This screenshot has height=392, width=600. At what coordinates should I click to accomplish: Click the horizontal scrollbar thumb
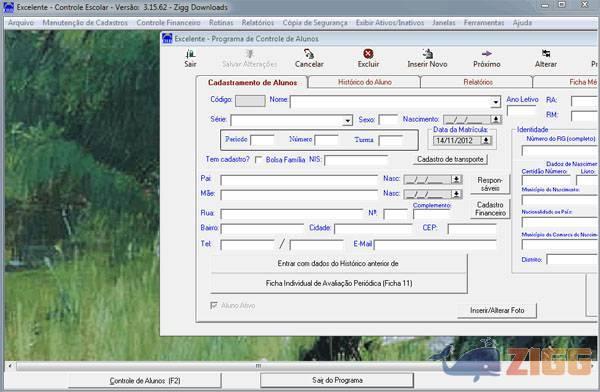click(258, 366)
